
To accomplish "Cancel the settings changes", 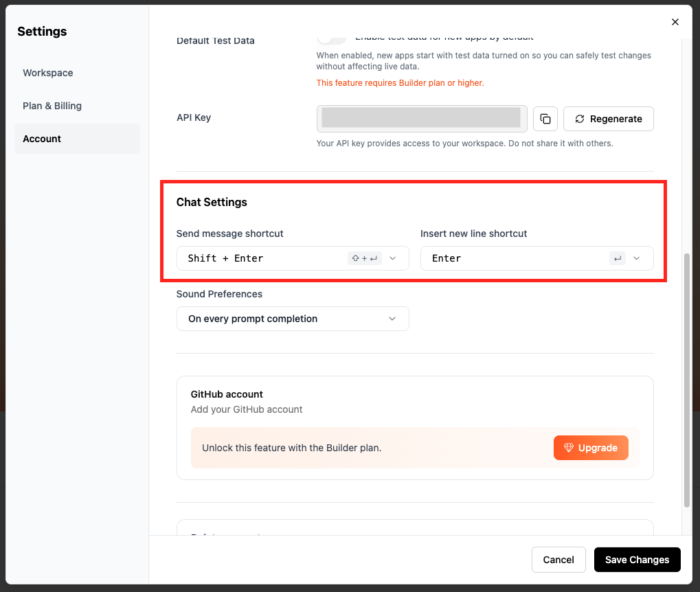I will point(558,560).
